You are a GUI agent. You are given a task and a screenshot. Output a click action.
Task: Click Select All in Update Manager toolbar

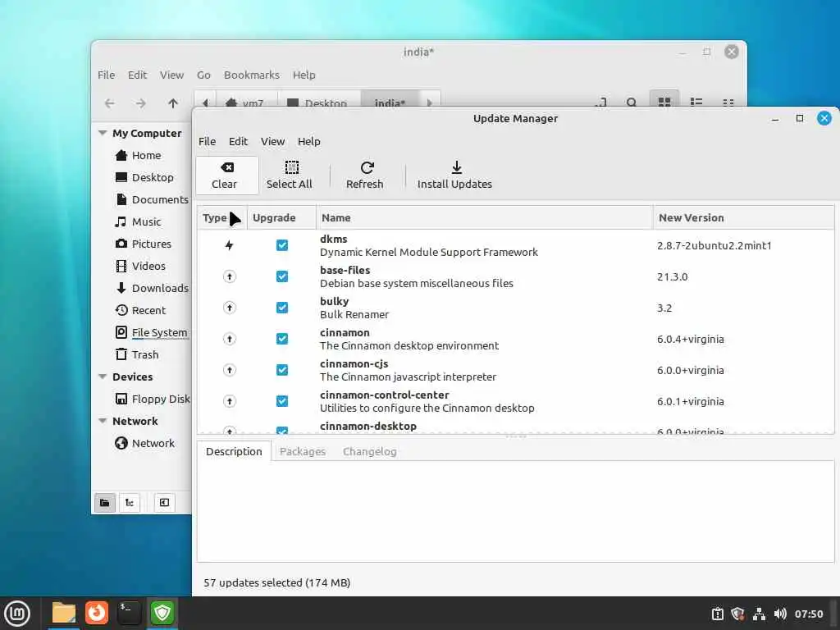(290, 176)
